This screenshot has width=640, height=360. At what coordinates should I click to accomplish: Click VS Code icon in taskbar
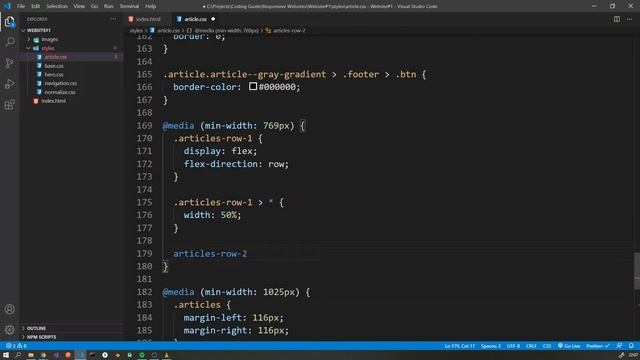80,355
